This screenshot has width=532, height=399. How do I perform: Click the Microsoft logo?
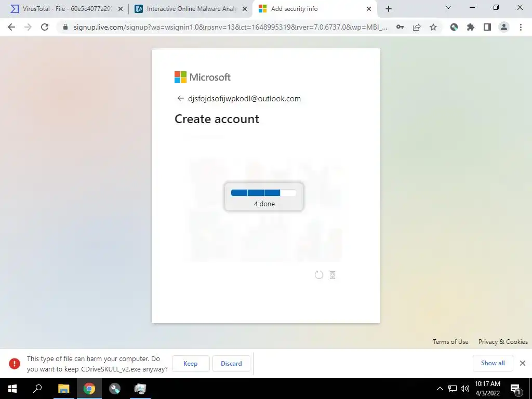pos(203,77)
